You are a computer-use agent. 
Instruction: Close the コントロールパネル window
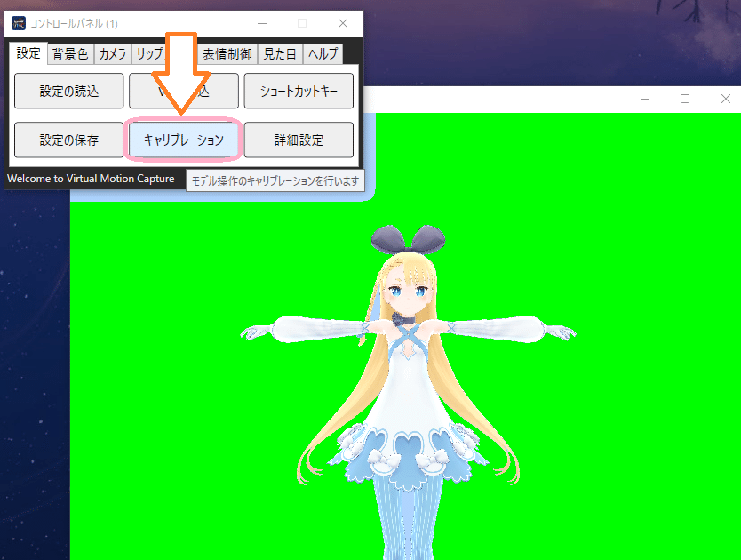pyautogui.click(x=343, y=23)
